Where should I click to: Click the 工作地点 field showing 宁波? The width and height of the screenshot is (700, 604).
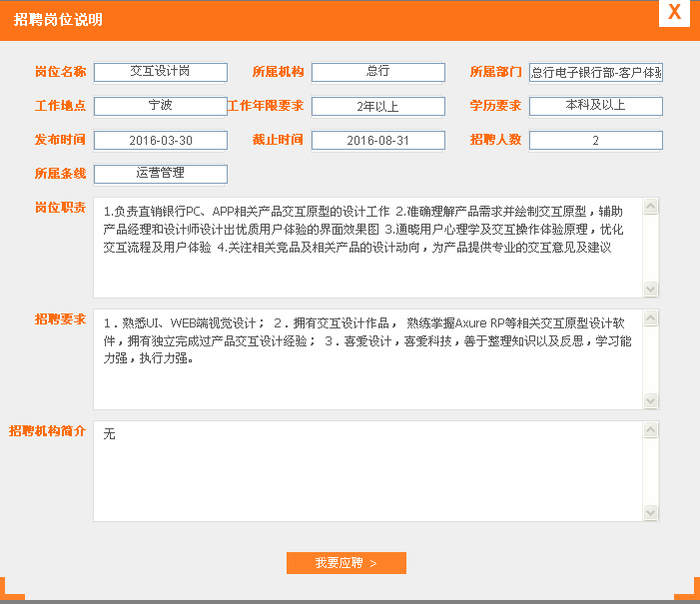[x=160, y=106]
